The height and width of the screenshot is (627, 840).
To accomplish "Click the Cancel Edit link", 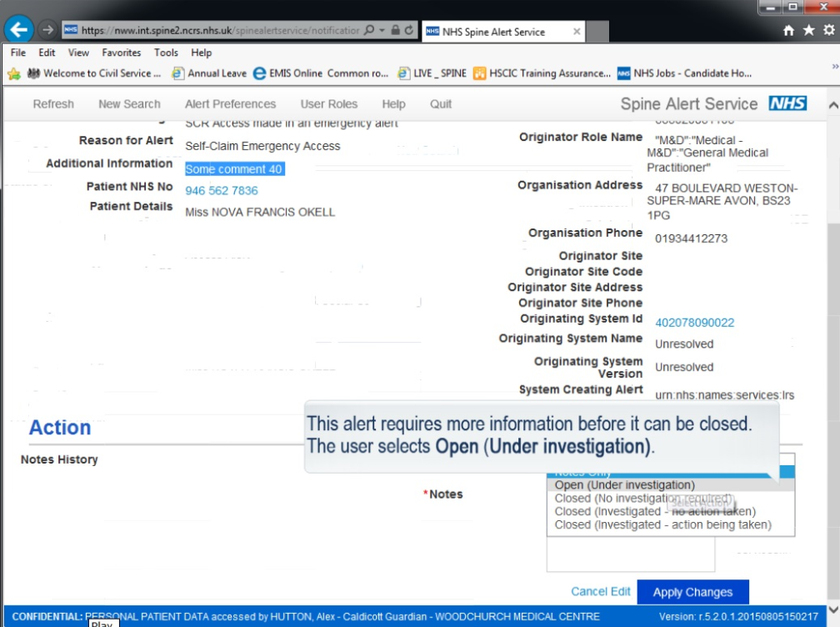I will (600, 592).
